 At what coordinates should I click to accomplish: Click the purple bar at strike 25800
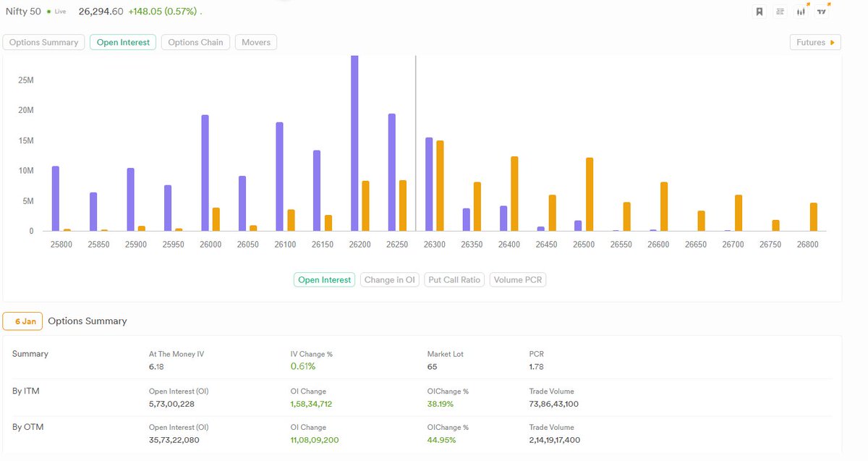56,199
